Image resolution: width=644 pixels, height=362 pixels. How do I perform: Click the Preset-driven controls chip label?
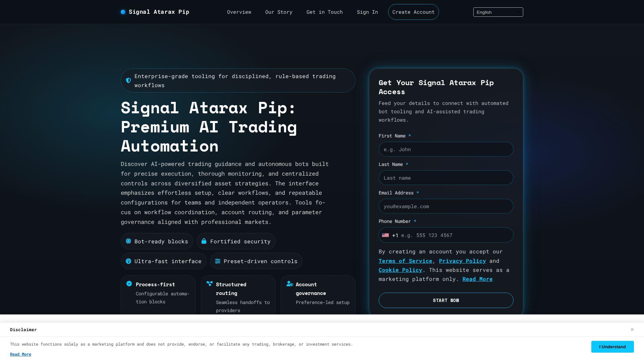(x=260, y=261)
